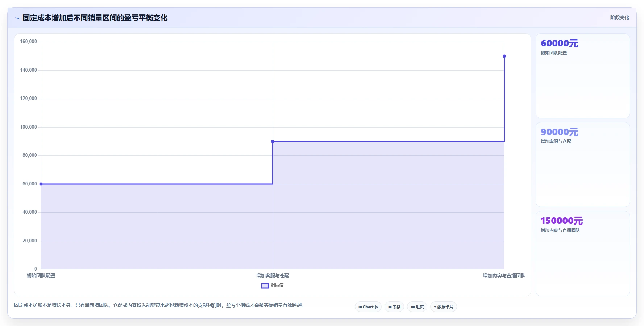Image resolution: width=644 pixels, height=326 pixels.
Task: Toggle the 指标值 legend swatch
Action: (265, 285)
